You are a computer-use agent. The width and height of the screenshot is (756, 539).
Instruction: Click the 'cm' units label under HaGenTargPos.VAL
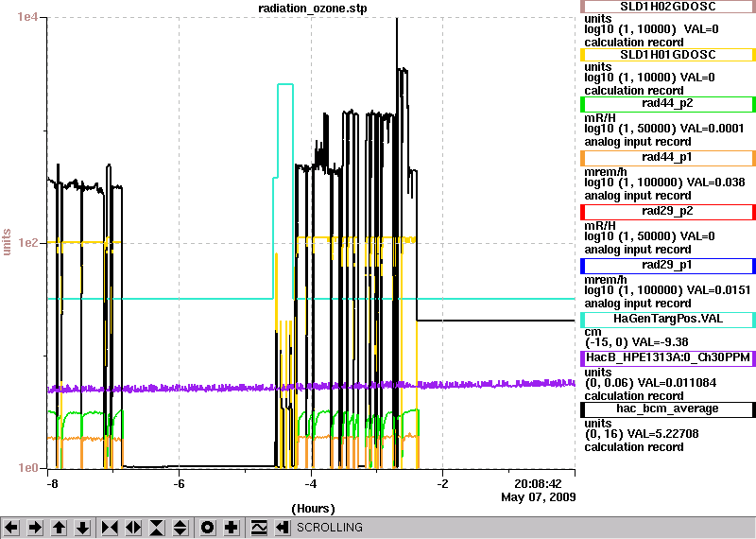(593, 332)
